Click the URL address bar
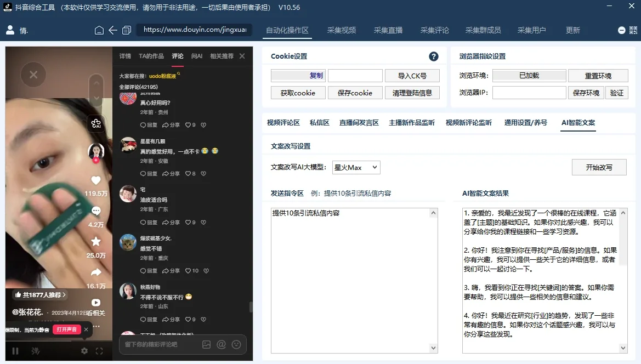The image size is (641, 364). coord(195,30)
